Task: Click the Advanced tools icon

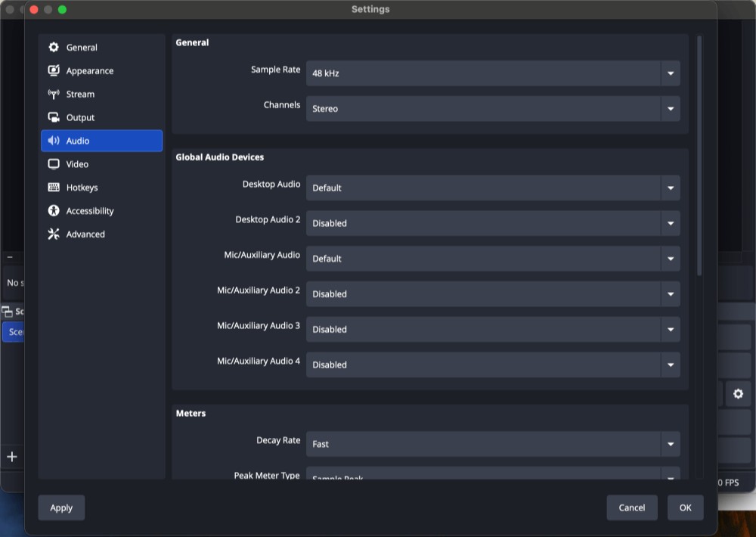Action: (x=53, y=234)
